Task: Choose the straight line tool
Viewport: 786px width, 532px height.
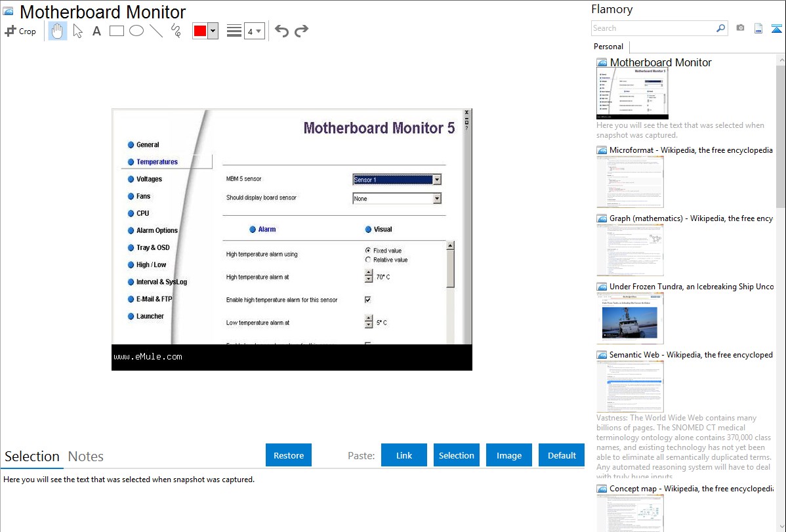Action: 156,31
